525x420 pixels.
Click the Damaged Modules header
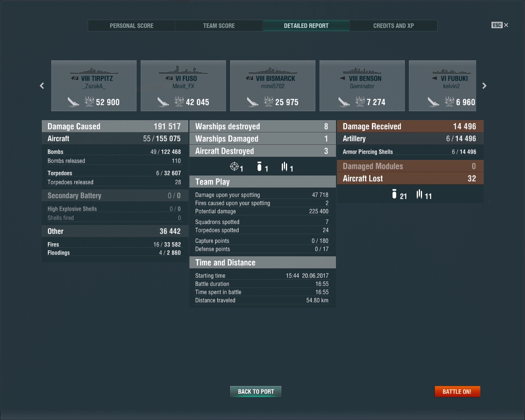tap(410, 166)
